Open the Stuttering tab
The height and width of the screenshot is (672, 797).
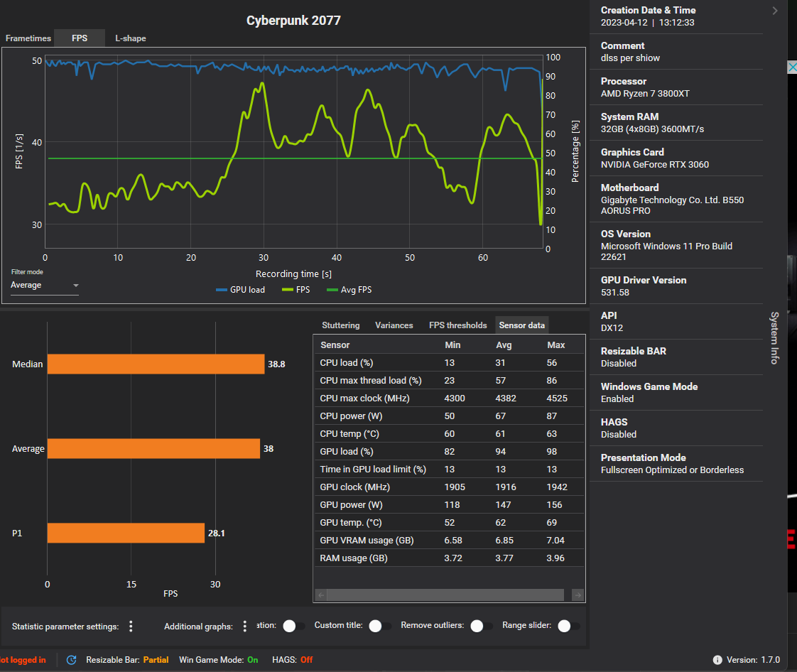click(x=340, y=325)
